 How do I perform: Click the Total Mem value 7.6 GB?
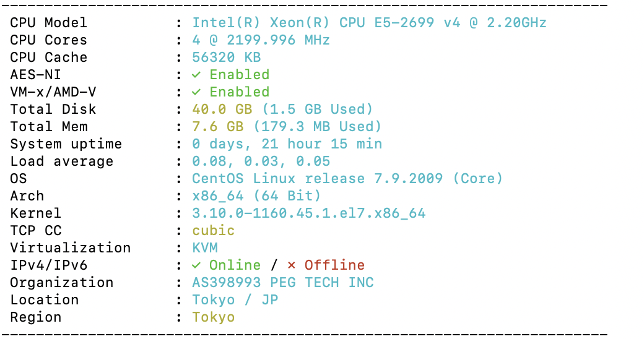pyautogui.click(x=218, y=126)
